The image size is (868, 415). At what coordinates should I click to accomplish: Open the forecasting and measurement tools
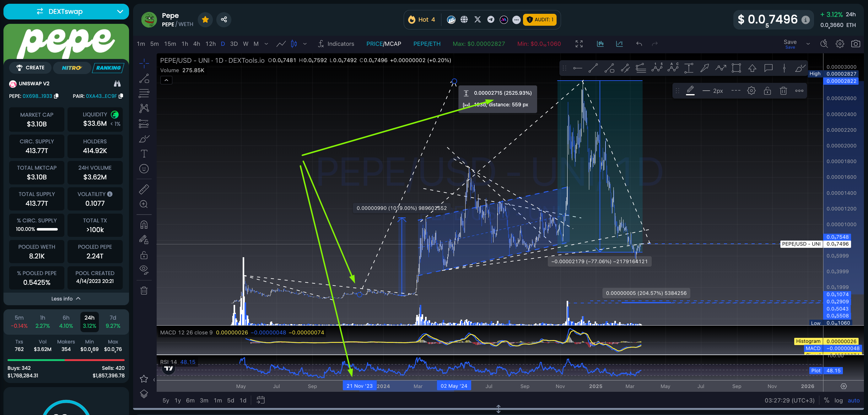click(x=144, y=124)
